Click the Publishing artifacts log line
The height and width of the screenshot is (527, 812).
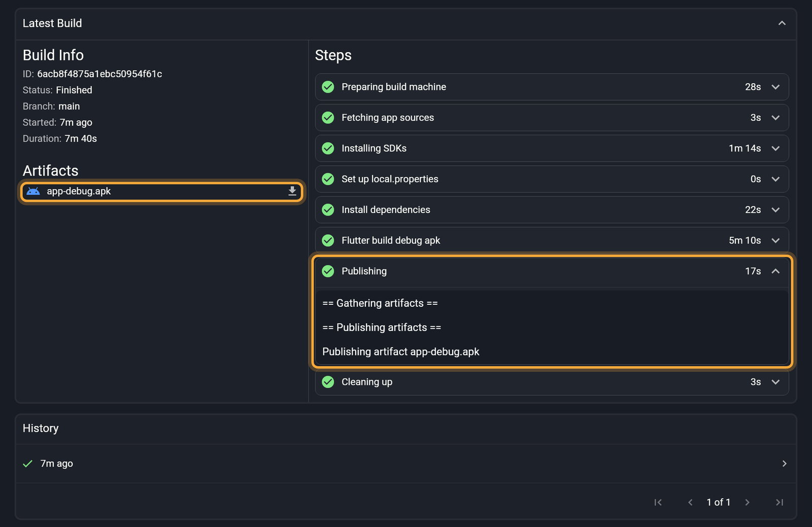(x=382, y=328)
